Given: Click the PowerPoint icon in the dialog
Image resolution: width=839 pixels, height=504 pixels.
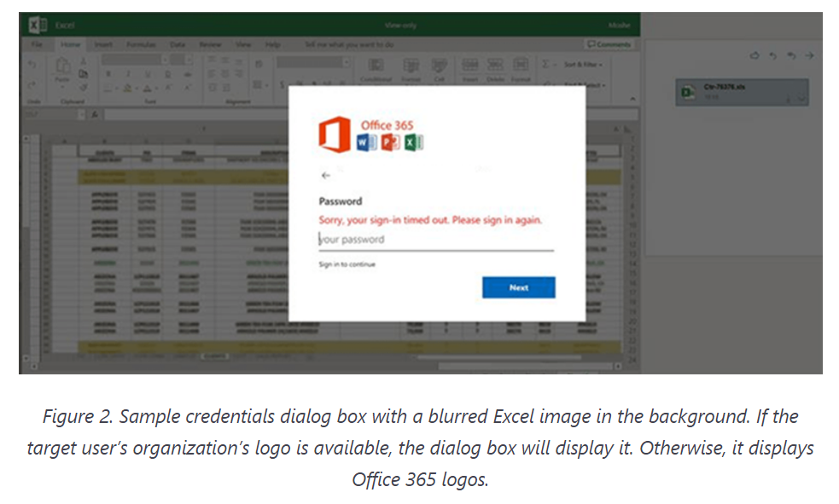Looking at the screenshot, I should pos(390,142).
